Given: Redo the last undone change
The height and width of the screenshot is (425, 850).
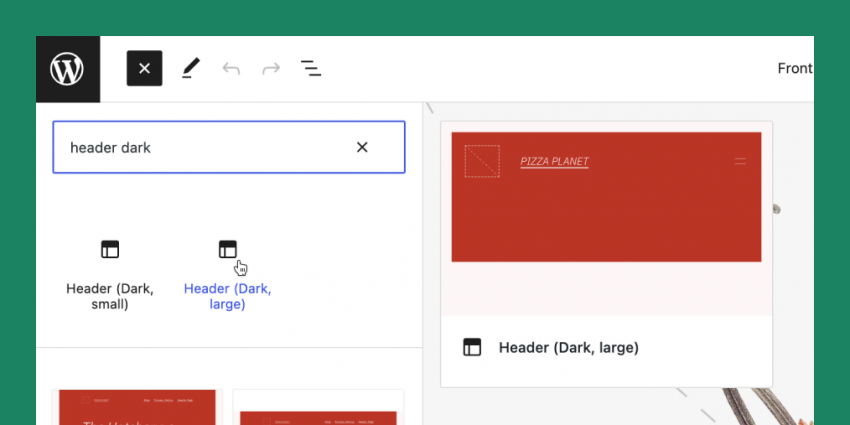Looking at the screenshot, I should [271, 68].
